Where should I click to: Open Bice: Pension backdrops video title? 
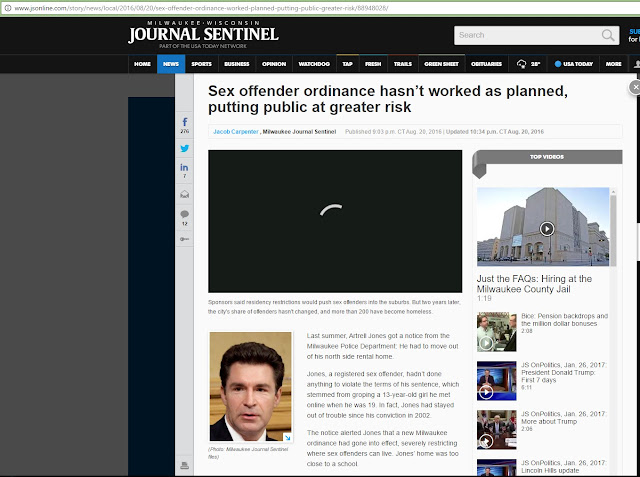point(564,319)
